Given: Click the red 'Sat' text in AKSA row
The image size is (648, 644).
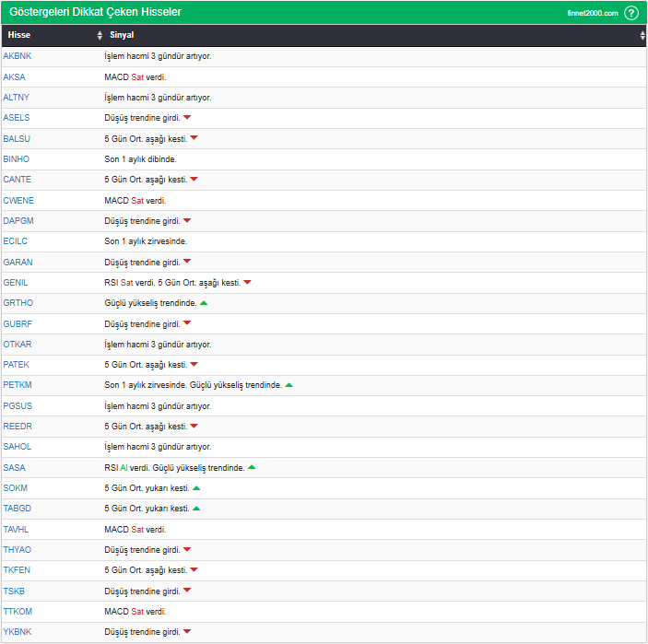Looking at the screenshot, I should click(137, 77).
